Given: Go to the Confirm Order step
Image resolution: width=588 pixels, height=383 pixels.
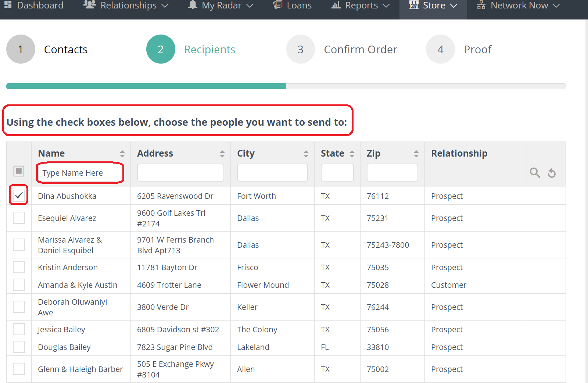Looking at the screenshot, I should [x=360, y=49].
